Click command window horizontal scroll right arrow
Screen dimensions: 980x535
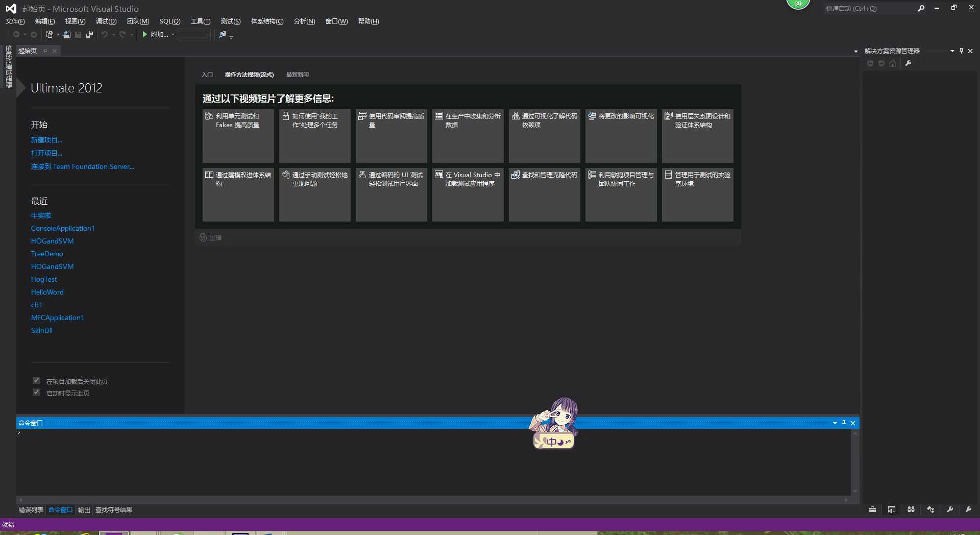(x=847, y=500)
